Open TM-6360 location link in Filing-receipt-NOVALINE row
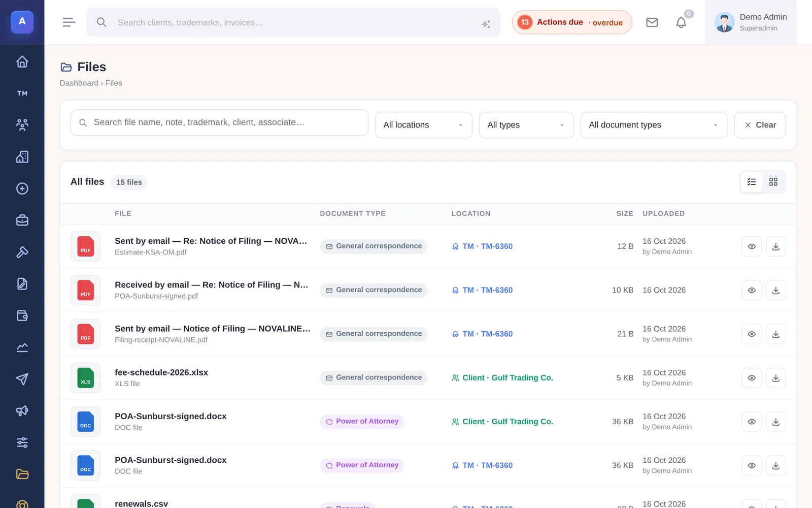The height and width of the screenshot is (508, 812). (482, 334)
